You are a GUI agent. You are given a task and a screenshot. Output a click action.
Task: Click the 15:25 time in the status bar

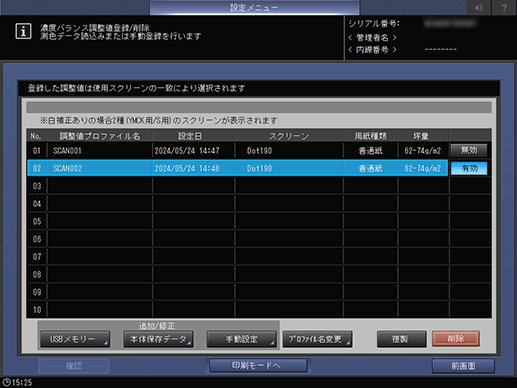[x=22, y=382]
